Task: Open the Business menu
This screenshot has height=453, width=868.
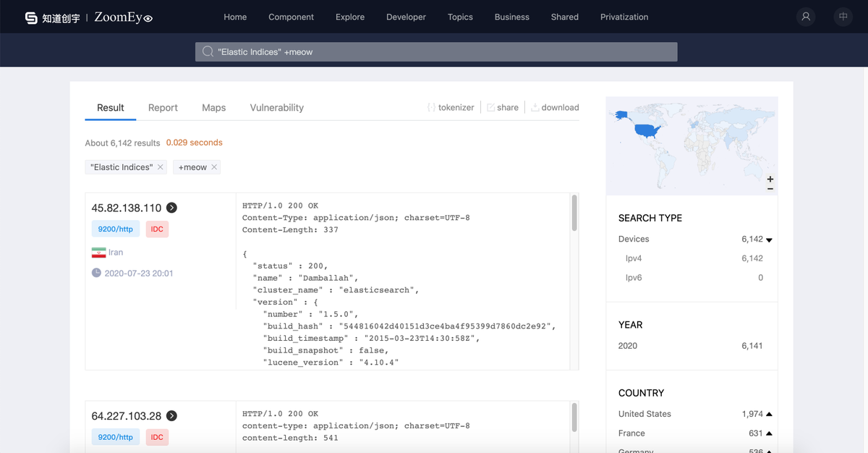Action: coord(512,17)
